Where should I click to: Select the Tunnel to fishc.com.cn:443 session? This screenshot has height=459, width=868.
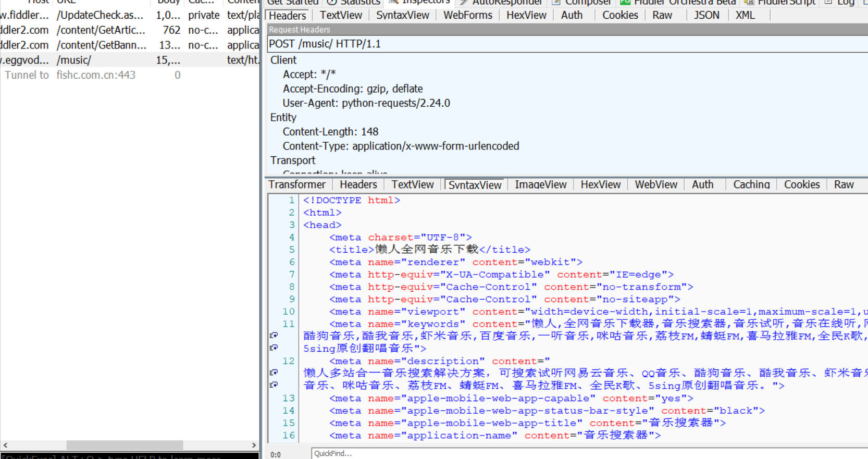130,75
